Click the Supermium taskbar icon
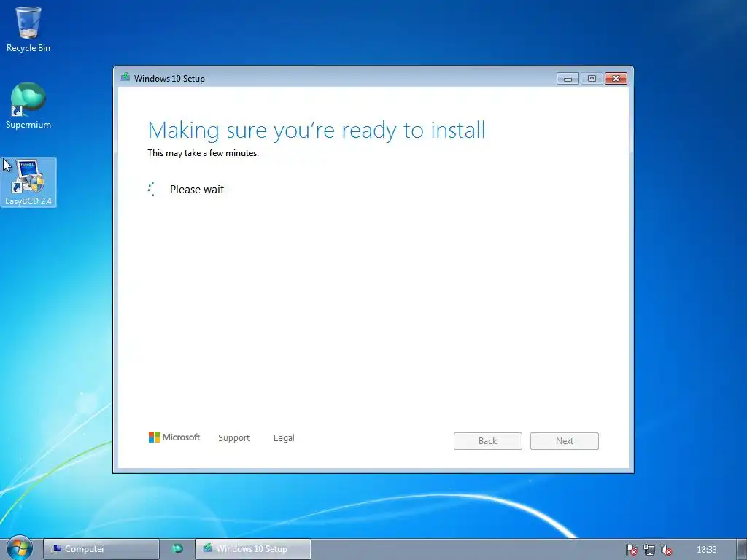The height and width of the screenshot is (560, 747). [x=177, y=549]
